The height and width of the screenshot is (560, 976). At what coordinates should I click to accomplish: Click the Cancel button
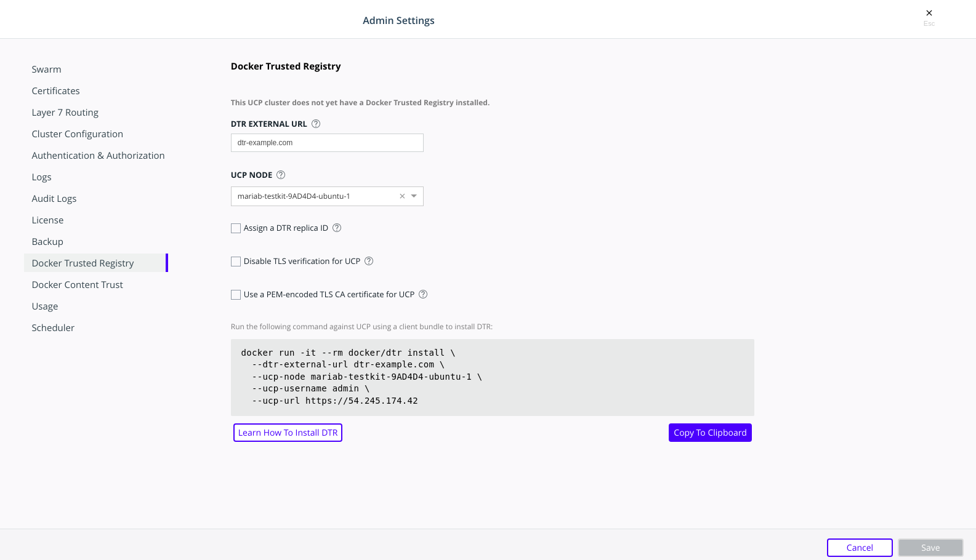pyautogui.click(x=860, y=548)
